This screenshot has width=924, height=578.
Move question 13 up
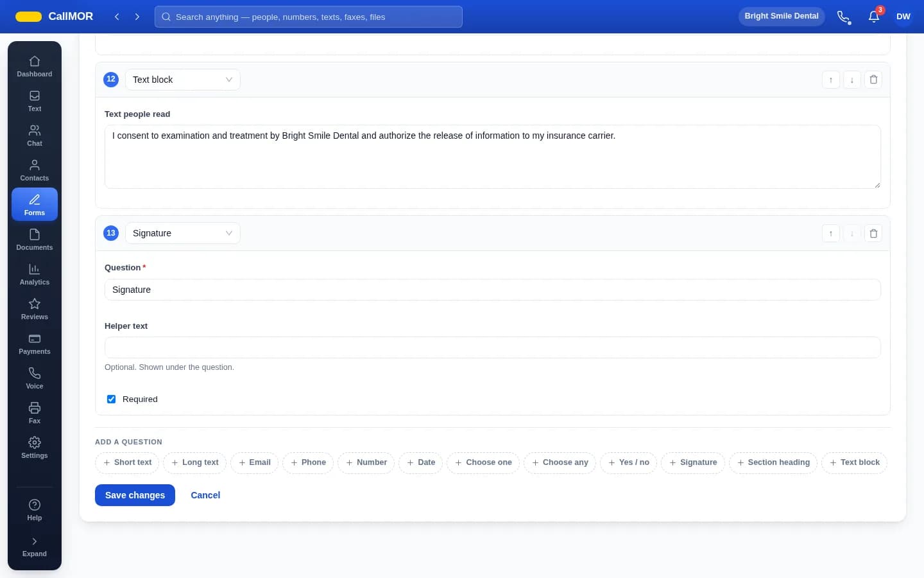point(831,233)
